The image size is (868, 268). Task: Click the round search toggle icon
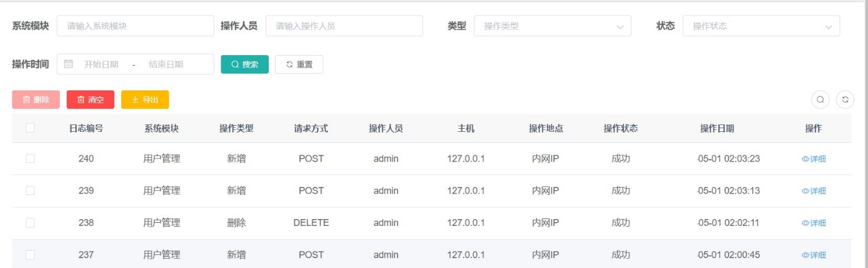tap(820, 100)
